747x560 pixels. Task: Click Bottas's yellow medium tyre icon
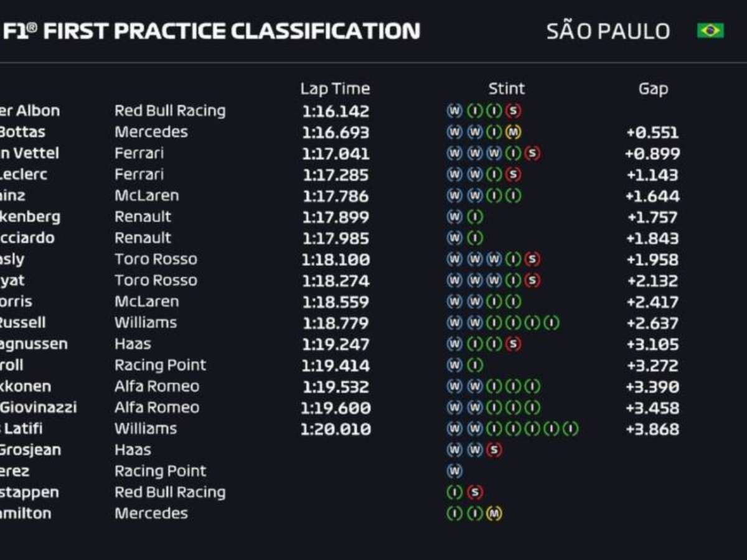tap(513, 132)
